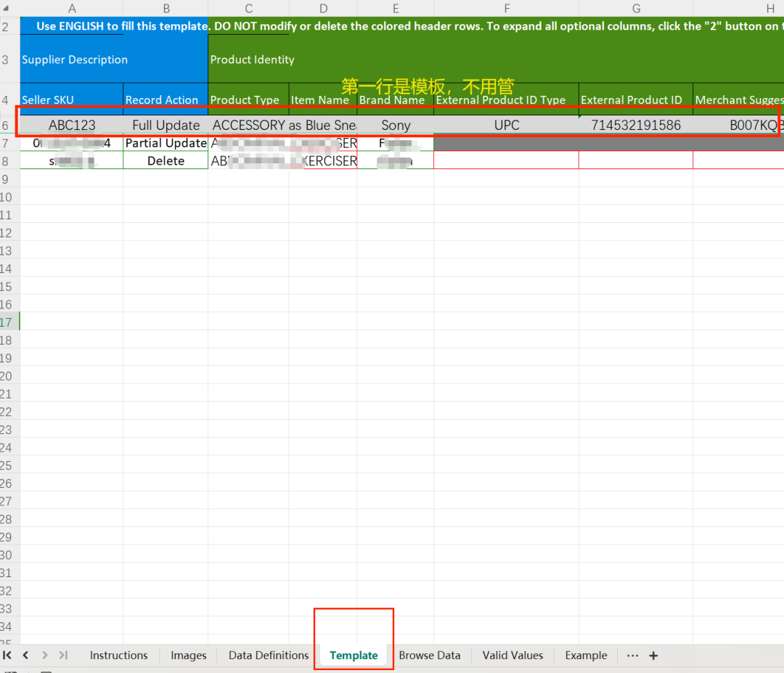Jump to last sheet tab arrow
This screenshot has width=784, height=673.
[63, 655]
